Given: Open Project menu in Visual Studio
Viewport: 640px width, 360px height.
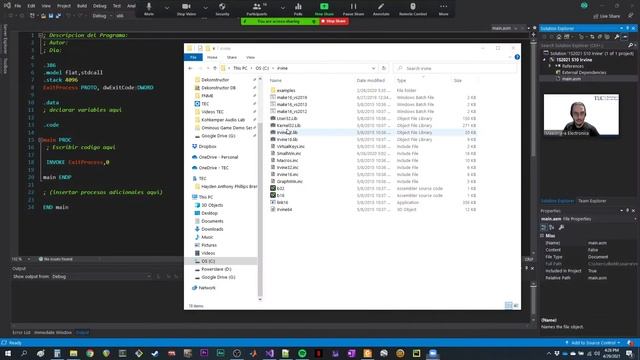Looking at the screenshot, I should pos(64,6).
